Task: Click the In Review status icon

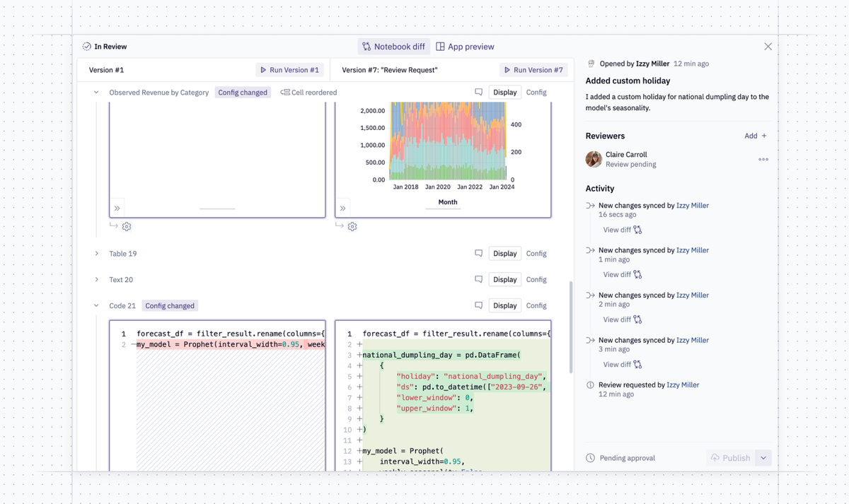Action: [x=86, y=47]
